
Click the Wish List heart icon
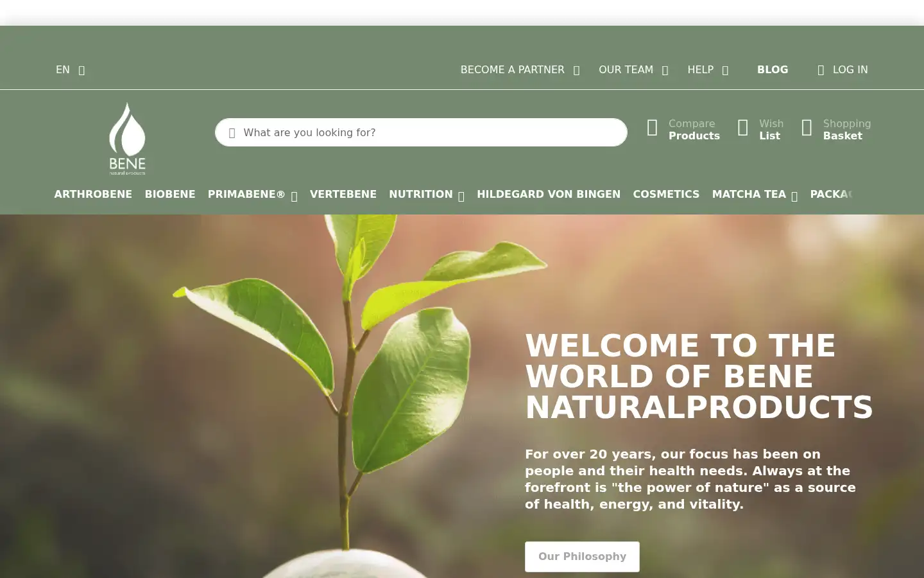743,128
